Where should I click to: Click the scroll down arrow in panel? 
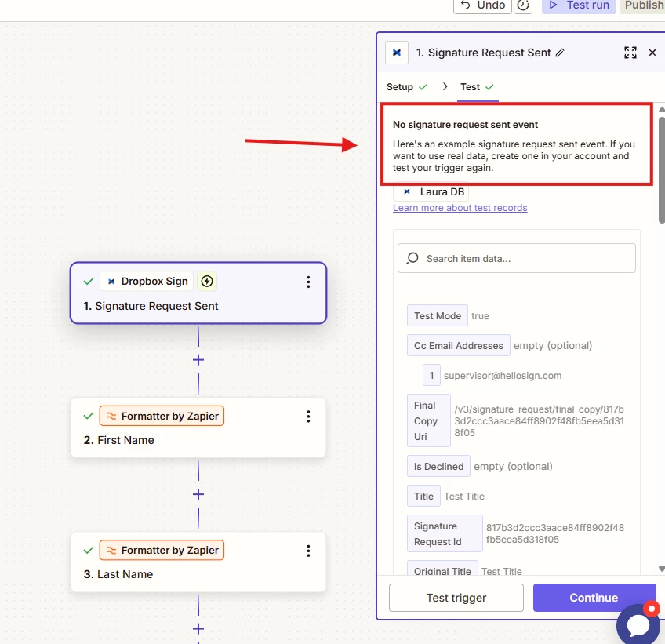[x=661, y=569]
